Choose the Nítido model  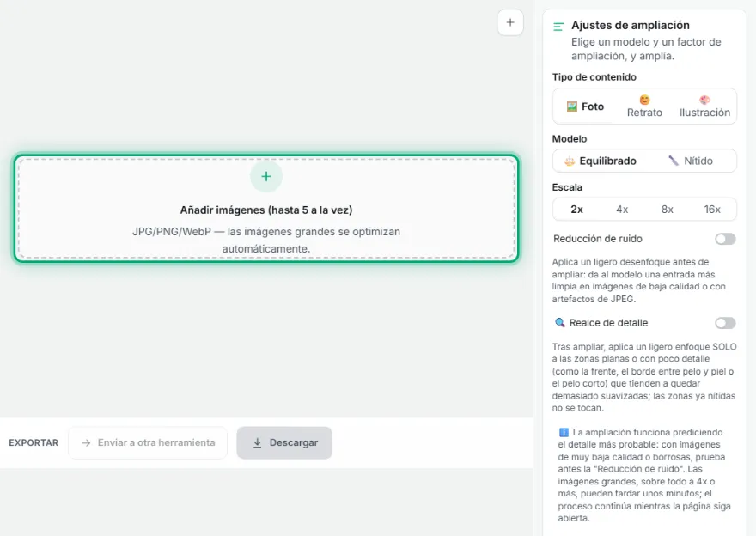tap(691, 161)
